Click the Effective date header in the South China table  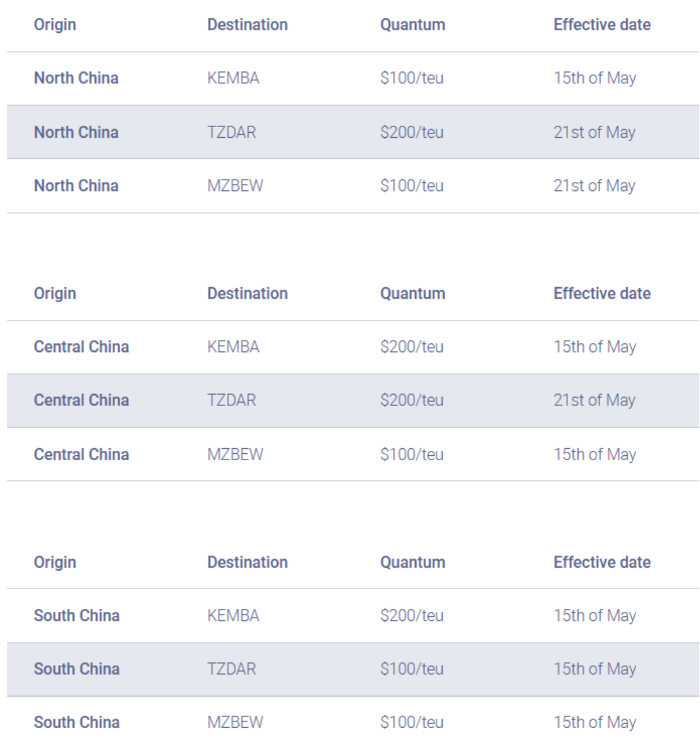pos(602,562)
